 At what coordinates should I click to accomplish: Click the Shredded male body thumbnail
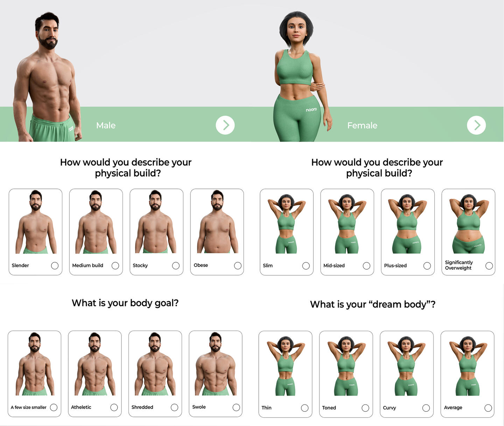[155, 364]
